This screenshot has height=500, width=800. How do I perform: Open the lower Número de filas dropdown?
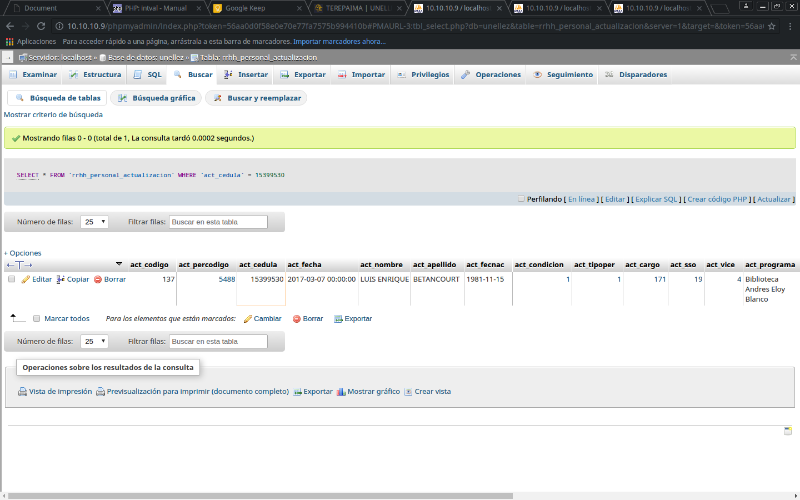(x=94, y=341)
